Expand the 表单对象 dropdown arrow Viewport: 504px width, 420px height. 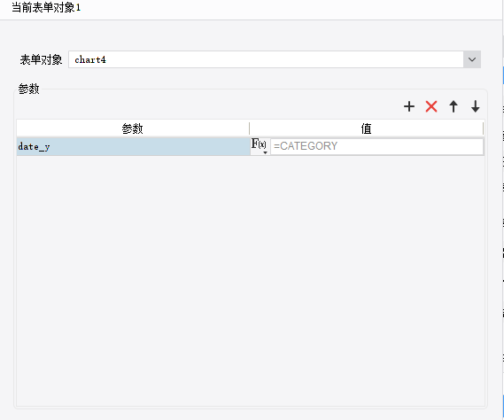coord(472,59)
